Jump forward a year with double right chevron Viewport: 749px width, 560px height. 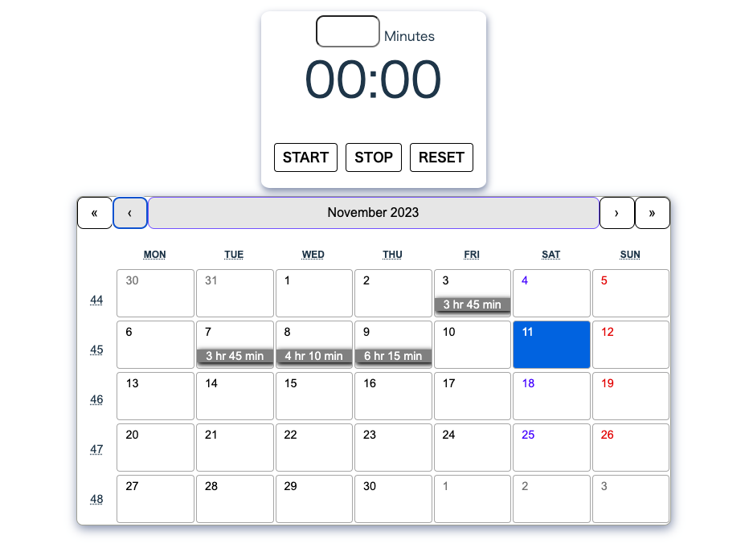click(652, 213)
